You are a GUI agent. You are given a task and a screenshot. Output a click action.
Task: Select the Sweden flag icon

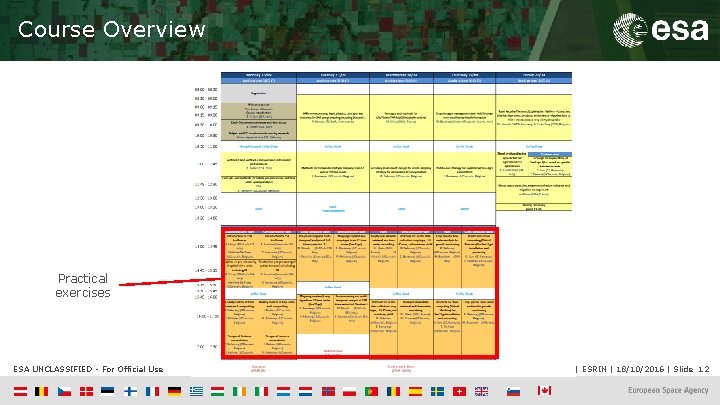437,391
